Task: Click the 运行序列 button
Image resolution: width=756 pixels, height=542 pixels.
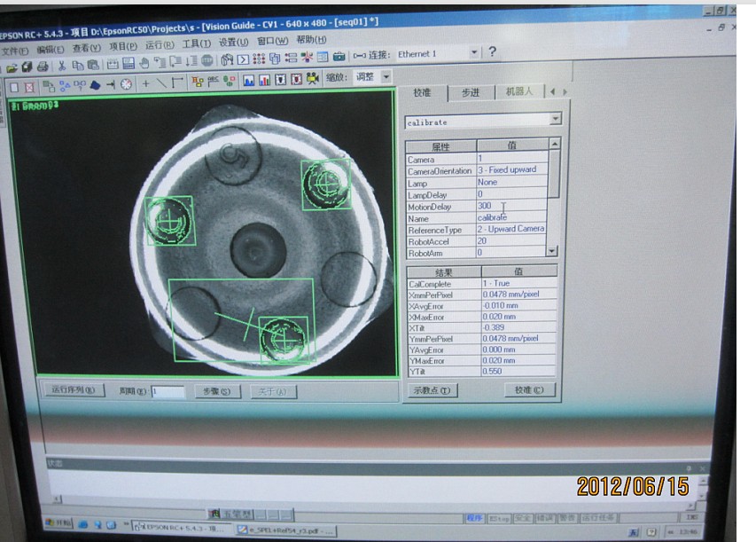Action: (73, 390)
